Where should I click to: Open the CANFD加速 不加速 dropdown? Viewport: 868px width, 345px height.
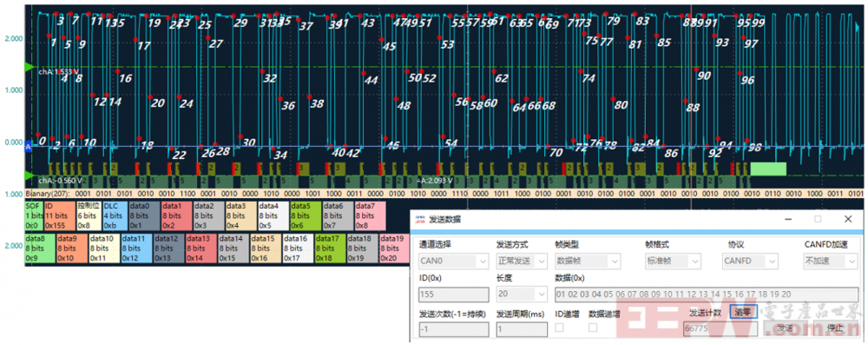(x=831, y=261)
